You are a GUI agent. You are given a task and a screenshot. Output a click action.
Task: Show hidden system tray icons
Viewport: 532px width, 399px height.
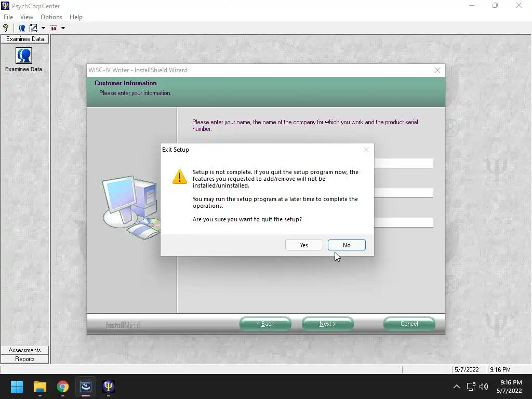457,387
